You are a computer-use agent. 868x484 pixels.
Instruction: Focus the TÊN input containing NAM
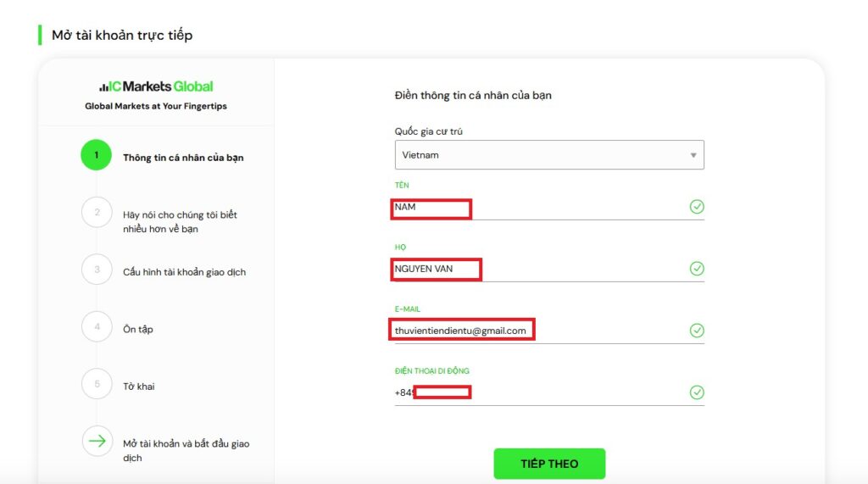[542, 208]
